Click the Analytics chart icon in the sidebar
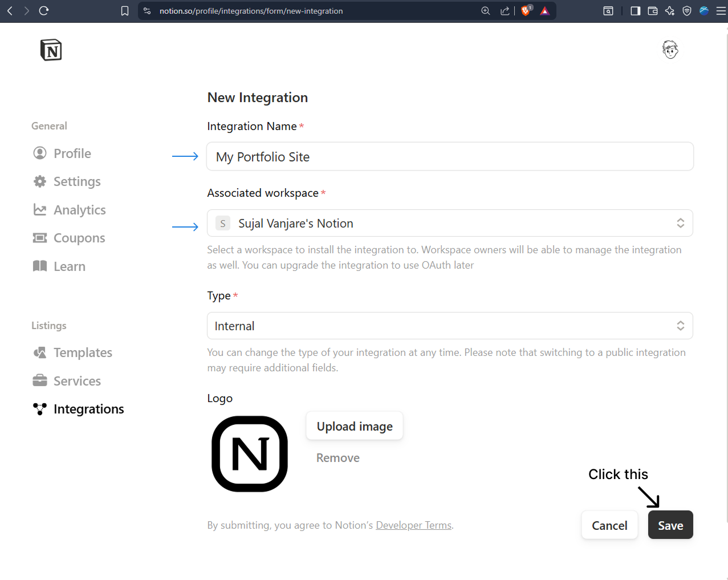This screenshot has width=728, height=580. [40, 210]
